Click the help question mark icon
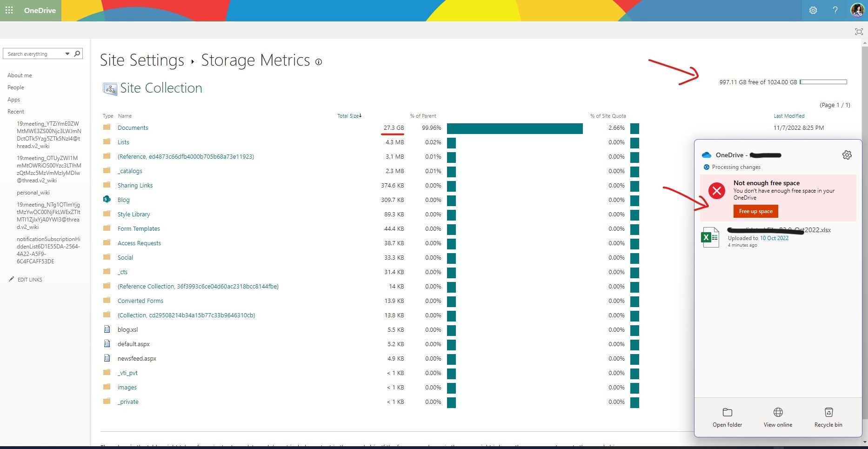 (835, 10)
